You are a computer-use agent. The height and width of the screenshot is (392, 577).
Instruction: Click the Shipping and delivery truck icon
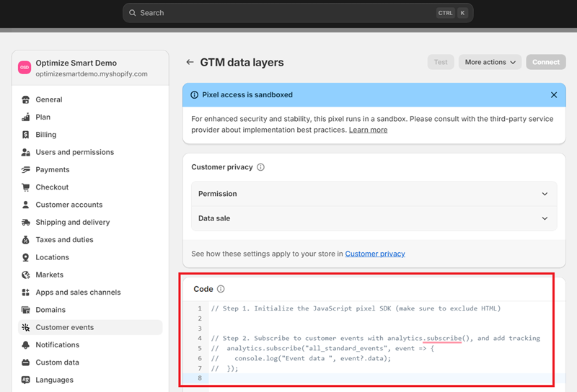coord(25,222)
